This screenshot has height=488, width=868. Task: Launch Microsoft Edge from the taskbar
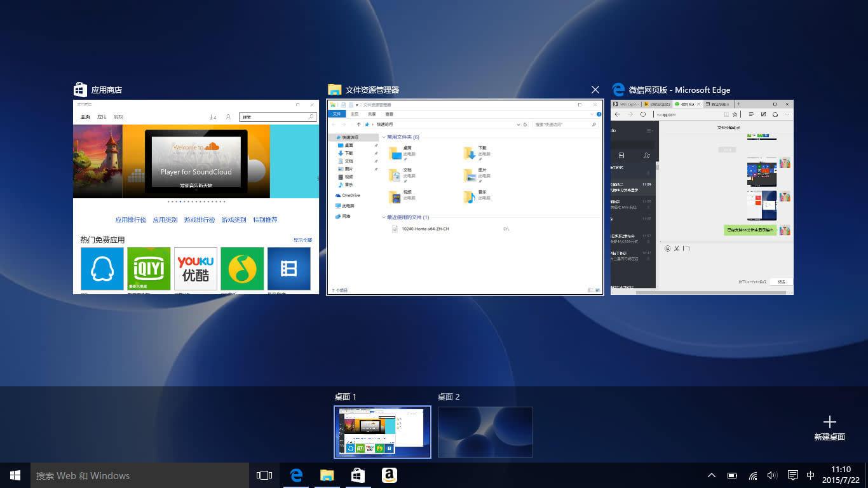295,475
